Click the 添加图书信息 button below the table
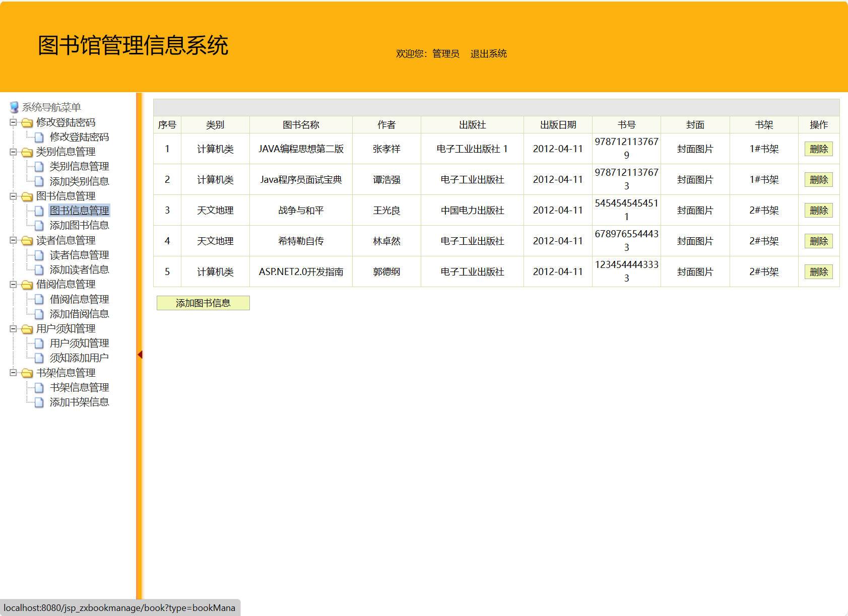The image size is (848, 616). tap(203, 303)
